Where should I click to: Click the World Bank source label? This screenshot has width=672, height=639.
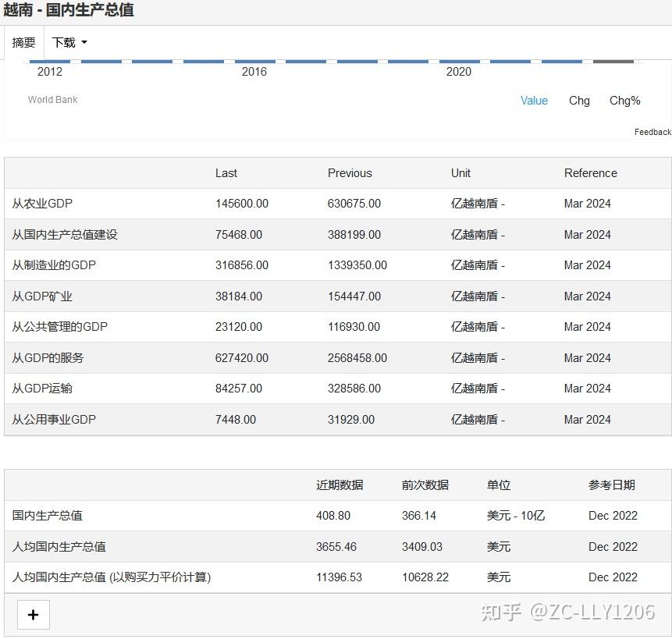click(53, 100)
